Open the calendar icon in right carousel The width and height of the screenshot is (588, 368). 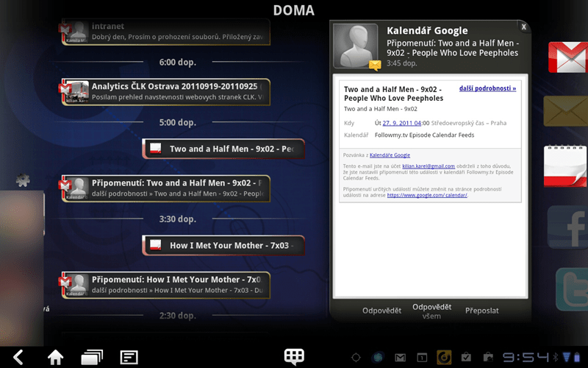pos(565,166)
